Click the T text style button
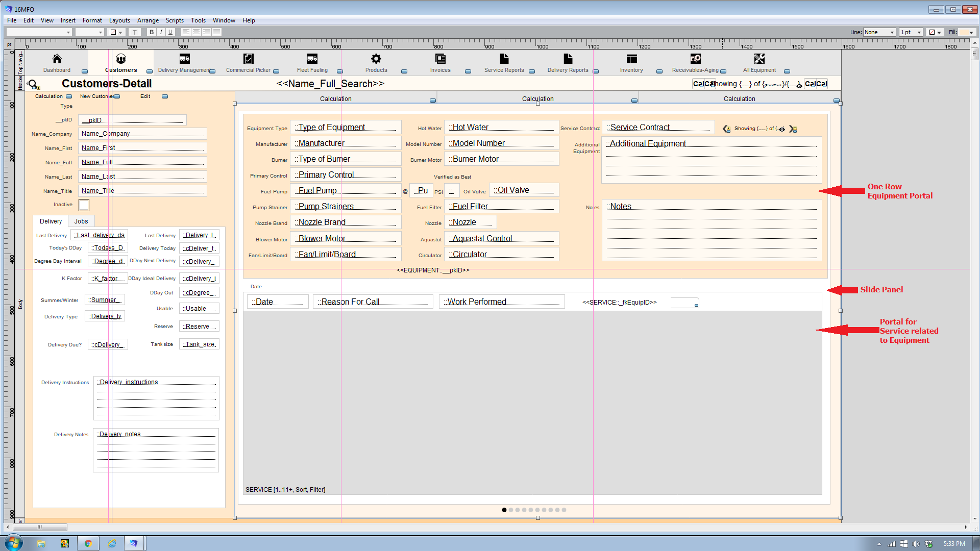The height and width of the screenshot is (551, 980). (x=135, y=32)
